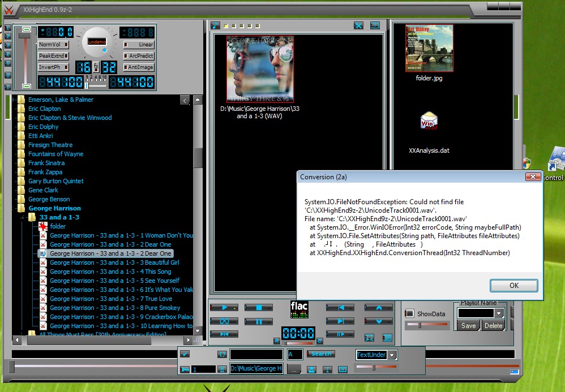Open the Playlist Name dropdown
The image size is (565, 392).
(499, 313)
